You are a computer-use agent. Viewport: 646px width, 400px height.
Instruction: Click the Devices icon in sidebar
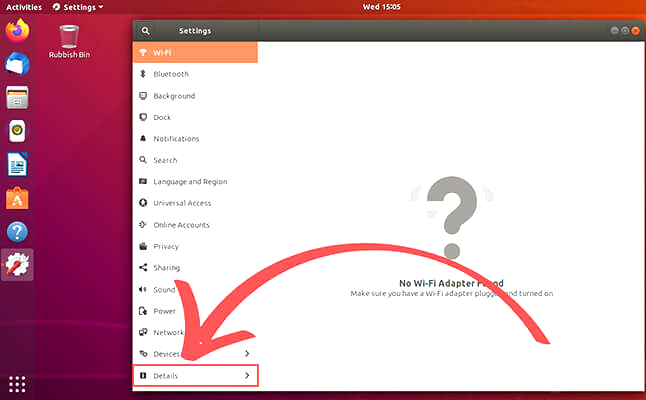pyautogui.click(x=143, y=353)
